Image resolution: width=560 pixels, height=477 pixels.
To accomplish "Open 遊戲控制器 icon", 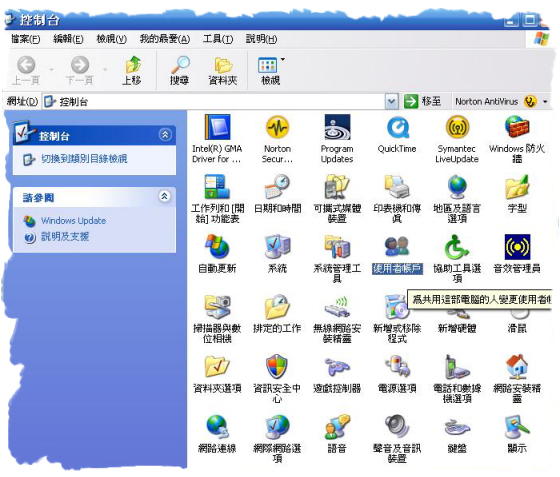I will (x=337, y=366).
